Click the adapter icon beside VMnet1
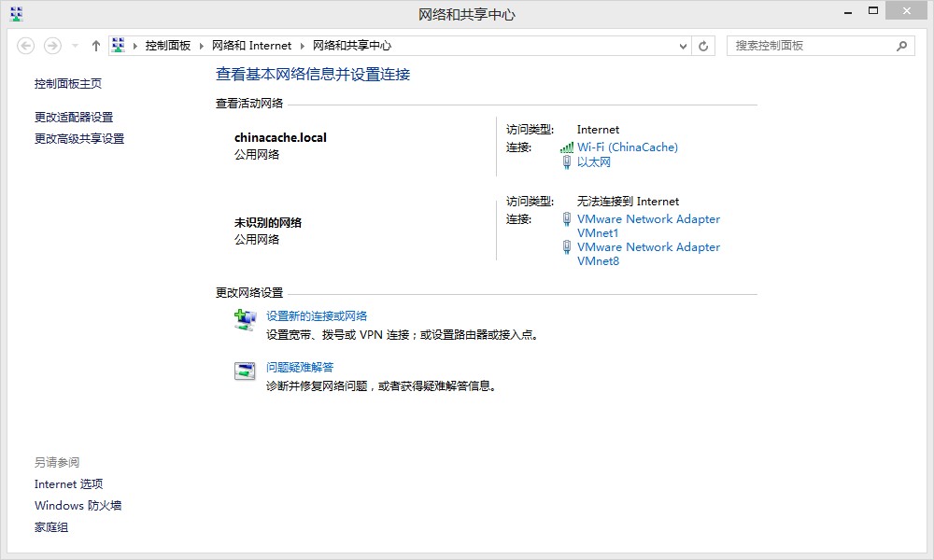The width and height of the screenshot is (934, 560). (x=567, y=220)
